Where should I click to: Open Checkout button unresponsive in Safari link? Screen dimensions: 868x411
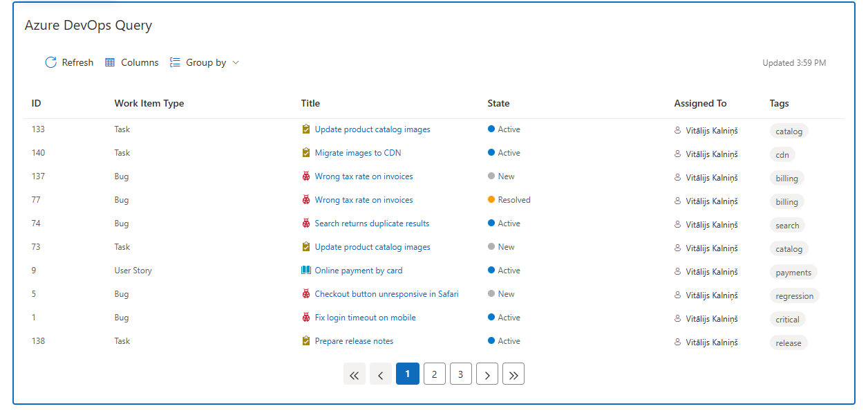[387, 294]
